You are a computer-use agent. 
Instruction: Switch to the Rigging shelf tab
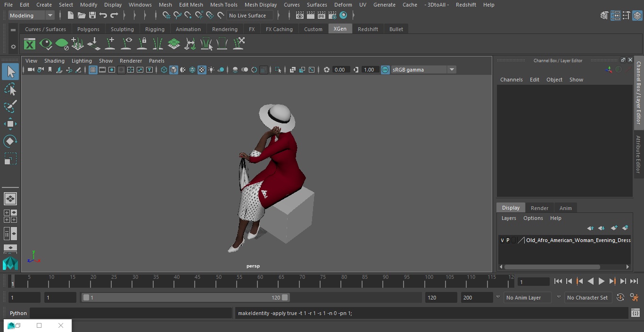click(x=155, y=29)
